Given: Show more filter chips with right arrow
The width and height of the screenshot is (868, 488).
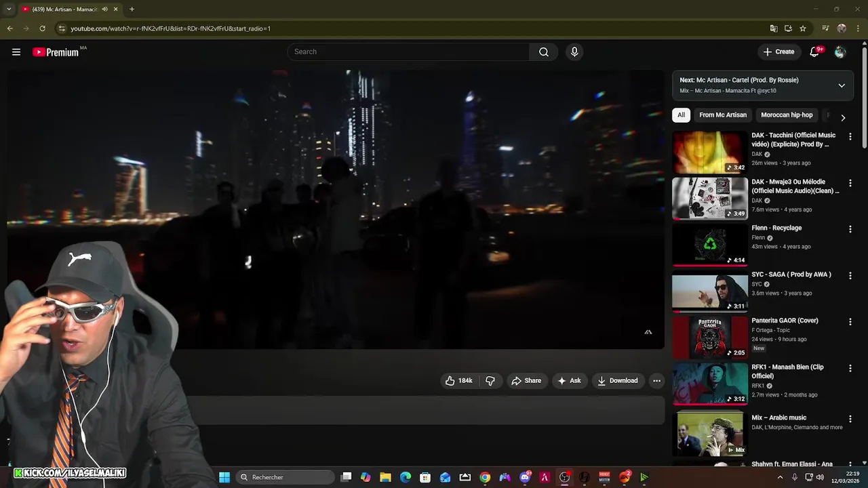Looking at the screenshot, I should pyautogui.click(x=843, y=117).
